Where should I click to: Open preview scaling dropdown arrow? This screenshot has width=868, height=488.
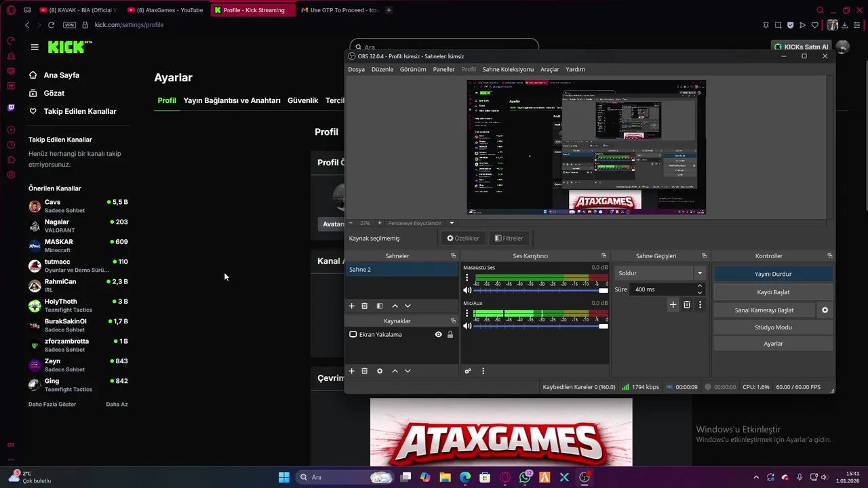[x=452, y=223]
